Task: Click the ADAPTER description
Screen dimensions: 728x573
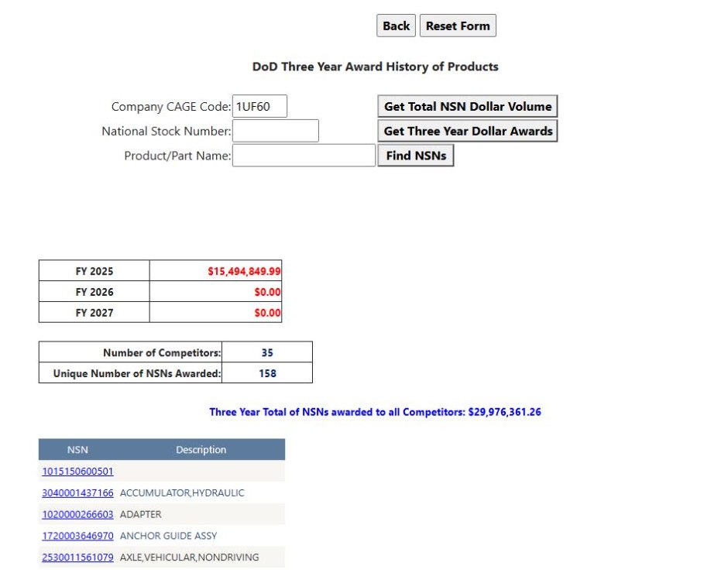Action: click(141, 514)
